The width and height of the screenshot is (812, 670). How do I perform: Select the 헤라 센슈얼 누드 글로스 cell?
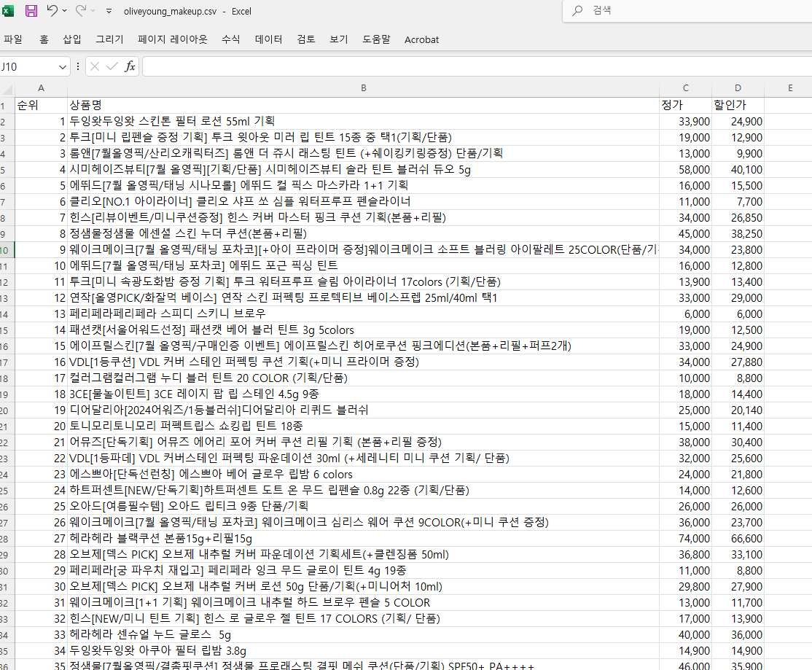coord(364,635)
